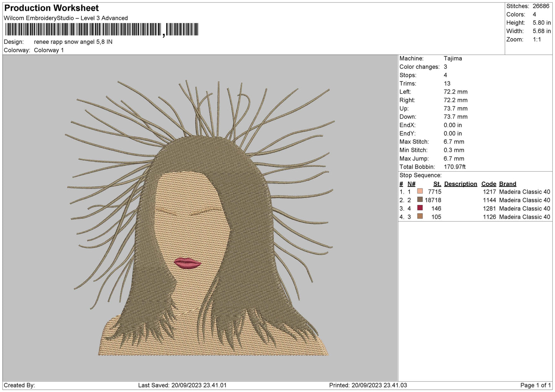Screen dimensions: 555x392
Task: Click Left value 72.2 mm
Action: (456, 92)
